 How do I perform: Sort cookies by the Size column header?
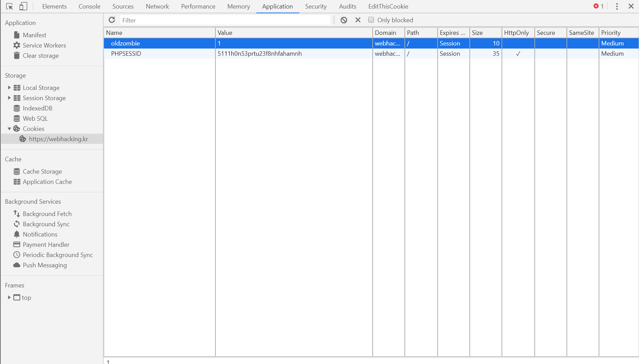click(485, 33)
